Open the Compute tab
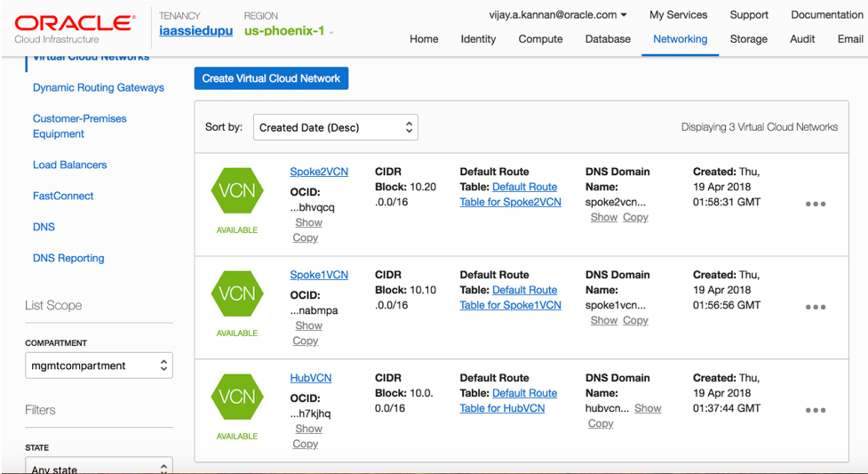The width and height of the screenshot is (868, 474). click(540, 39)
